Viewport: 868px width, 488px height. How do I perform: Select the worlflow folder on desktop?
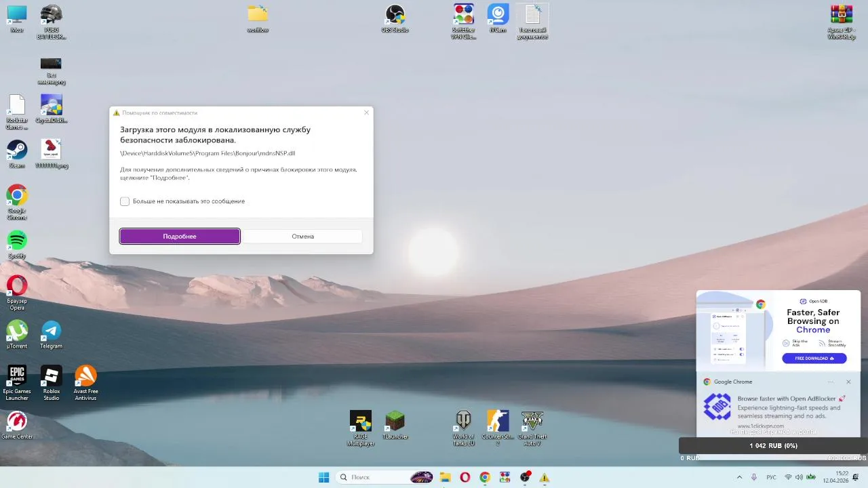[x=258, y=18]
